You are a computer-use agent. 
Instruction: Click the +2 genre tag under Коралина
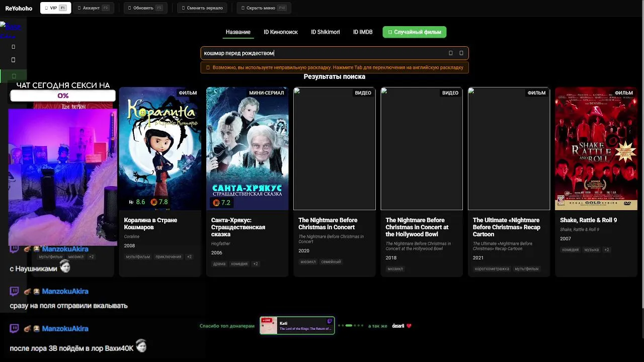189,257
